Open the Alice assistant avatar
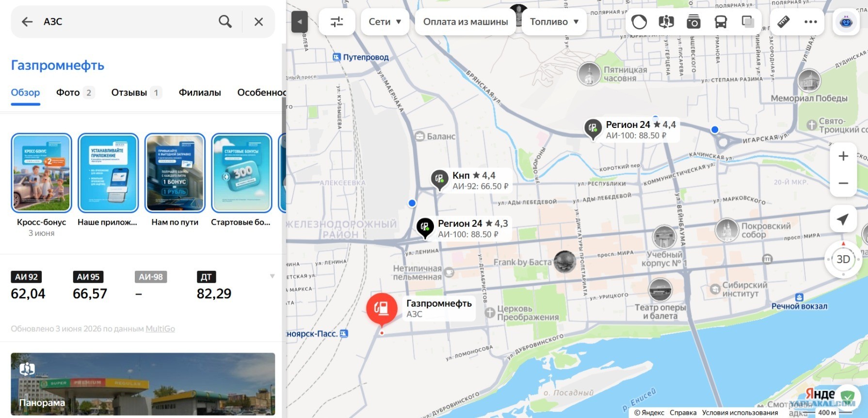 (x=846, y=22)
